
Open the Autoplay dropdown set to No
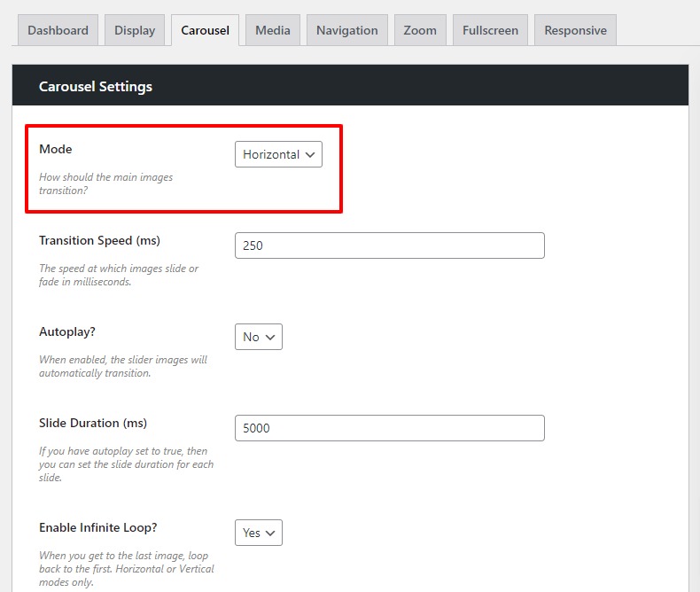tap(259, 337)
